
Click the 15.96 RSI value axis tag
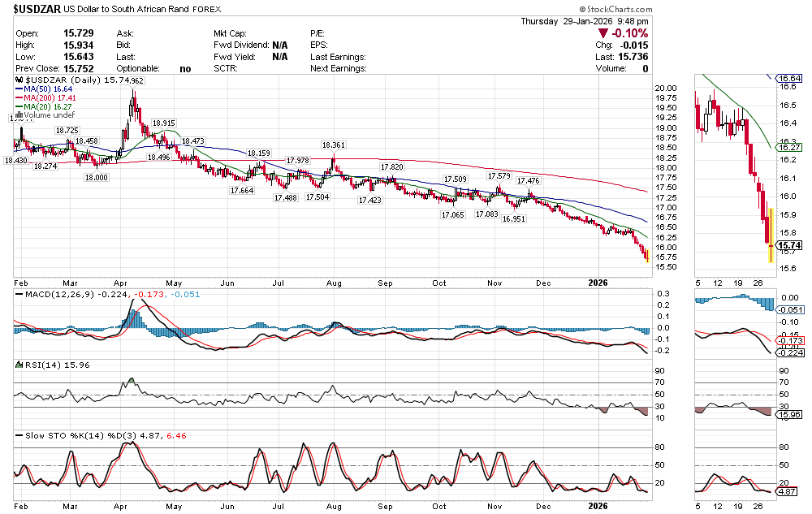(789, 414)
